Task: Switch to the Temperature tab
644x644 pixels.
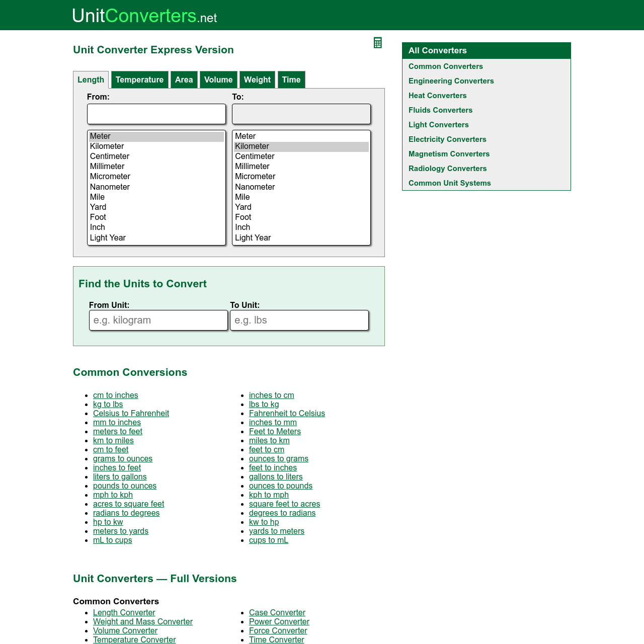Action: click(x=139, y=79)
